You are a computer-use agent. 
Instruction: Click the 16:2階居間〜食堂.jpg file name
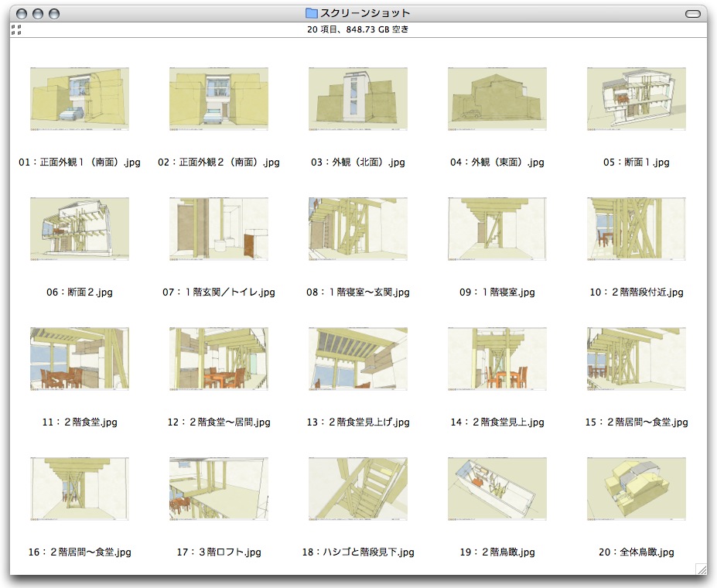80,552
